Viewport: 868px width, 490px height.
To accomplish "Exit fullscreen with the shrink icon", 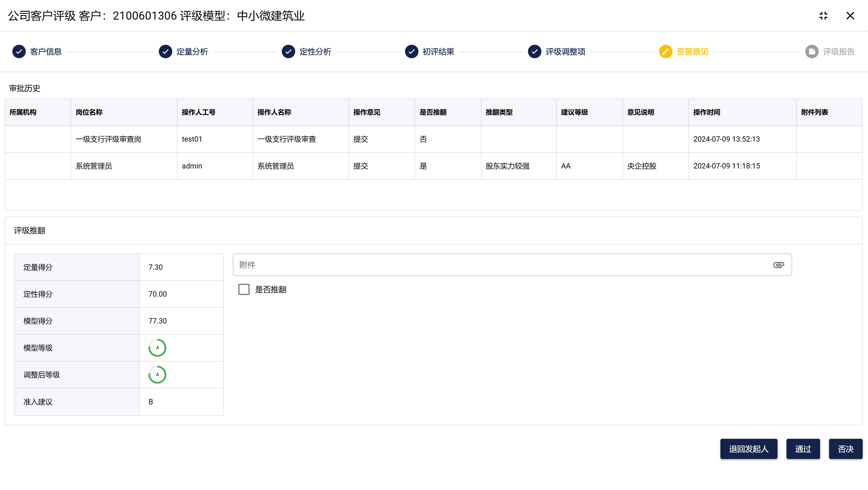I will point(823,16).
